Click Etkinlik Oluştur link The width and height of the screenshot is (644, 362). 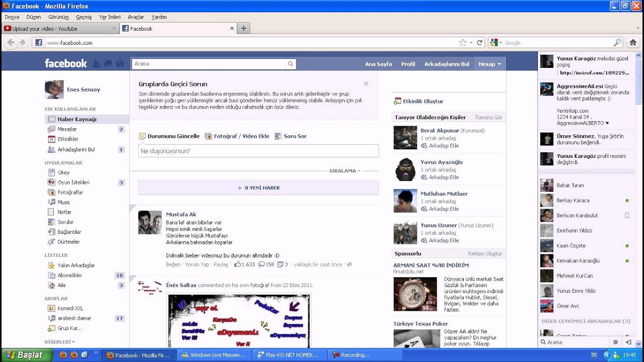pyautogui.click(x=419, y=101)
